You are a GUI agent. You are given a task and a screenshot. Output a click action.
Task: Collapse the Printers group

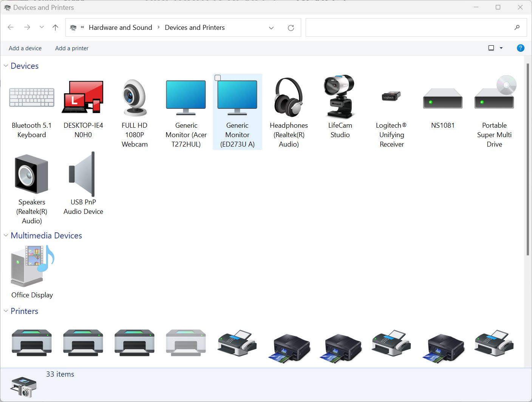pos(6,311)
